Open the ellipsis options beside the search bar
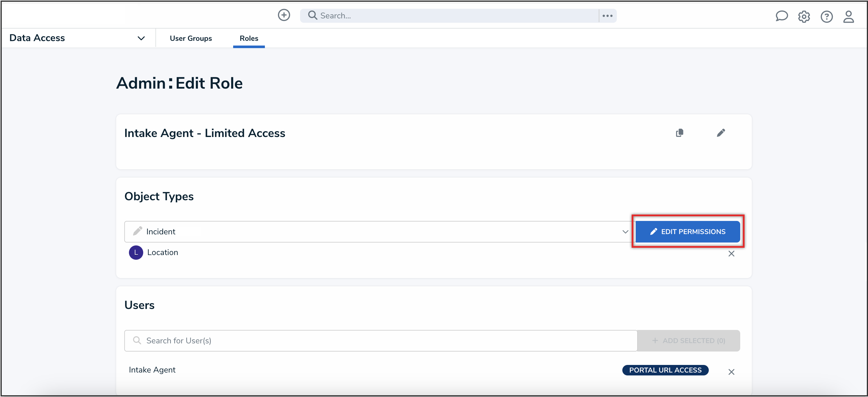 607,15
